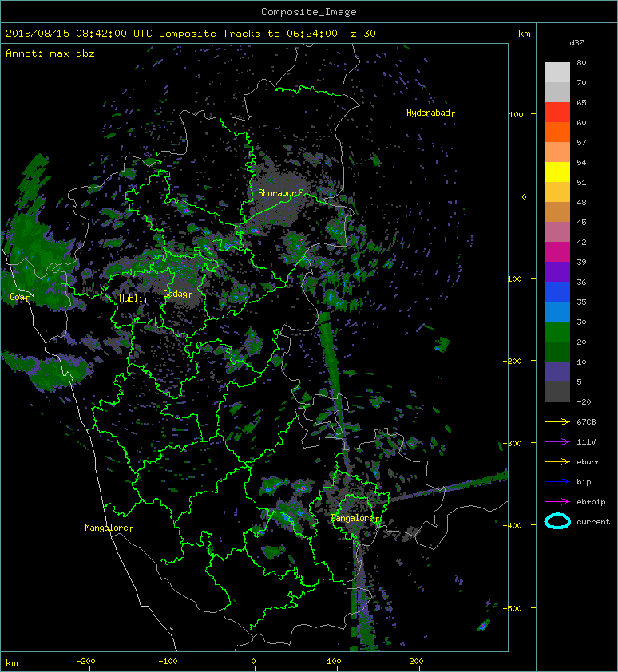Click the Hyderabad city label
The width and height of the screenshot is (618, 672).
[x=430, y=113]
